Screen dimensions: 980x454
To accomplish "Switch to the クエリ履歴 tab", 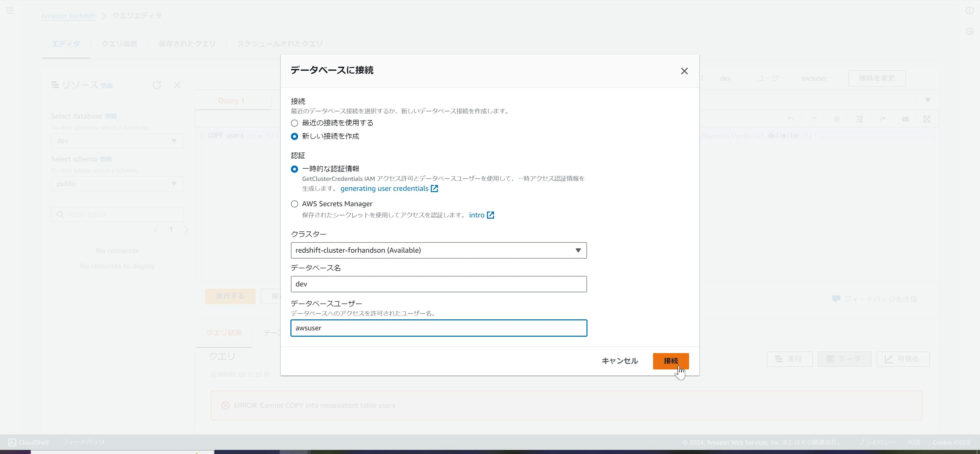I will [119, 44].
